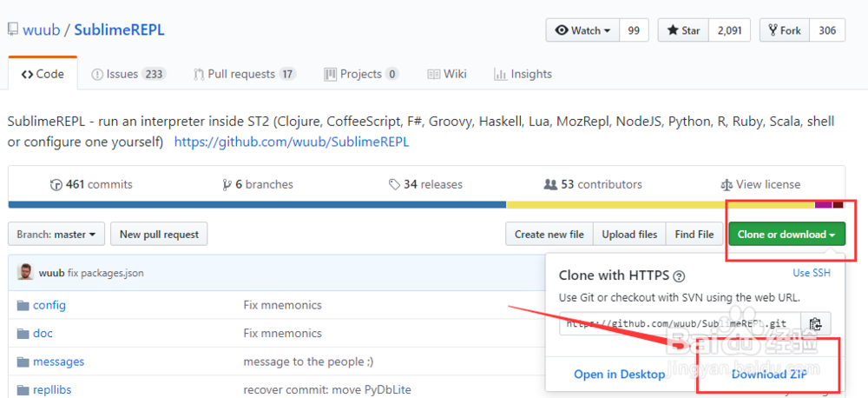Switch to the Wiki tab

click(447, 74)
